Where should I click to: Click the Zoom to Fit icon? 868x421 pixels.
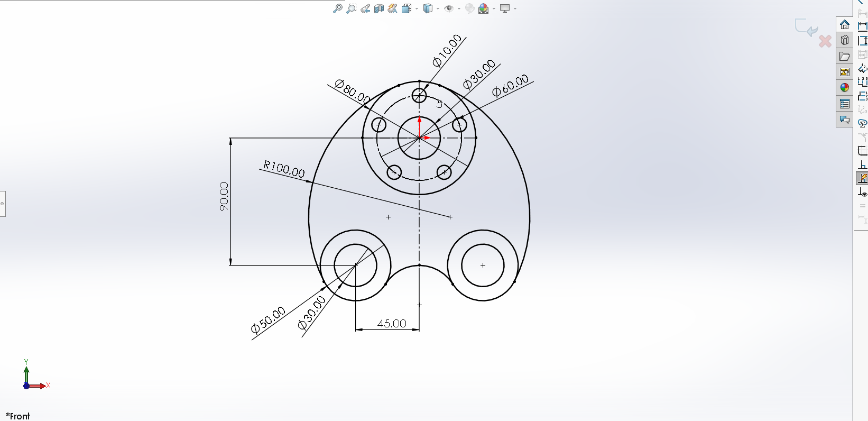(x=337, y=8)
